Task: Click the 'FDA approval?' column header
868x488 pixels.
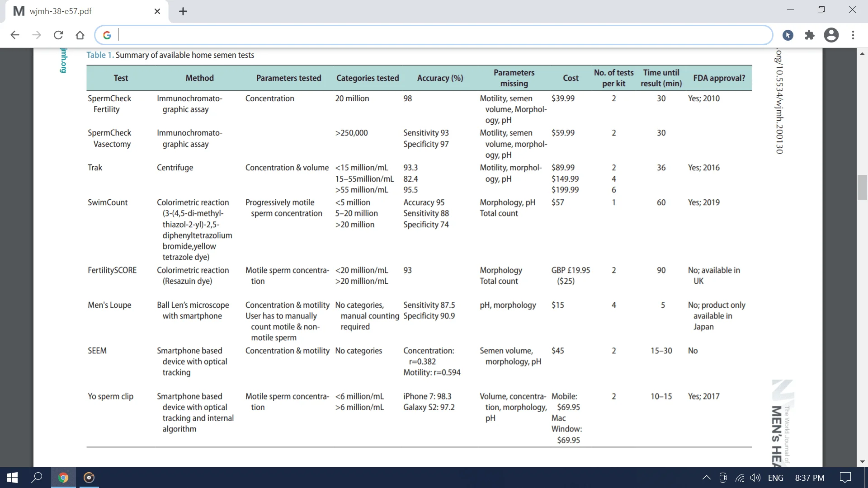Action: 719,78
